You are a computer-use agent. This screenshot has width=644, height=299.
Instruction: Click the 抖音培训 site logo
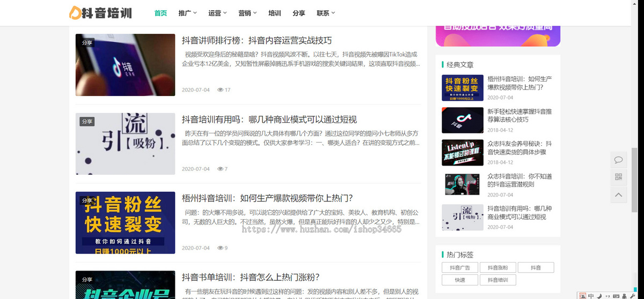point(100,13)
